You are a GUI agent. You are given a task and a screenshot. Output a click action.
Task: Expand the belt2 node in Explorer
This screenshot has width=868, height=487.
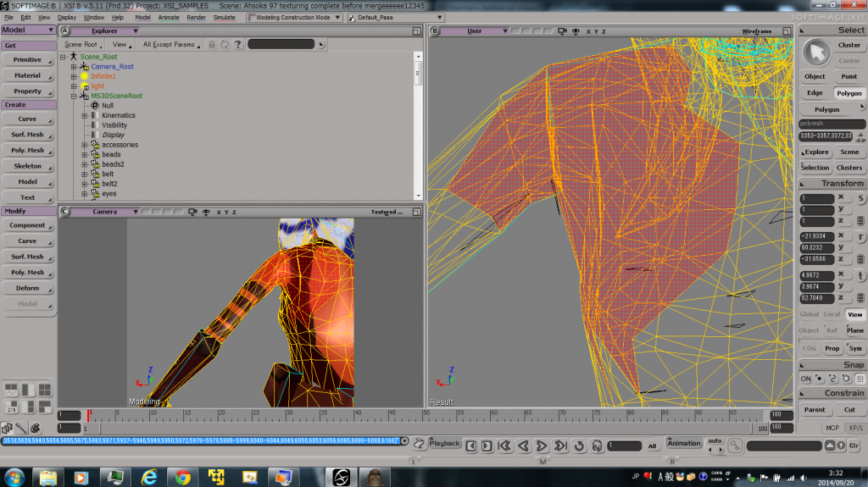(85, 184)
